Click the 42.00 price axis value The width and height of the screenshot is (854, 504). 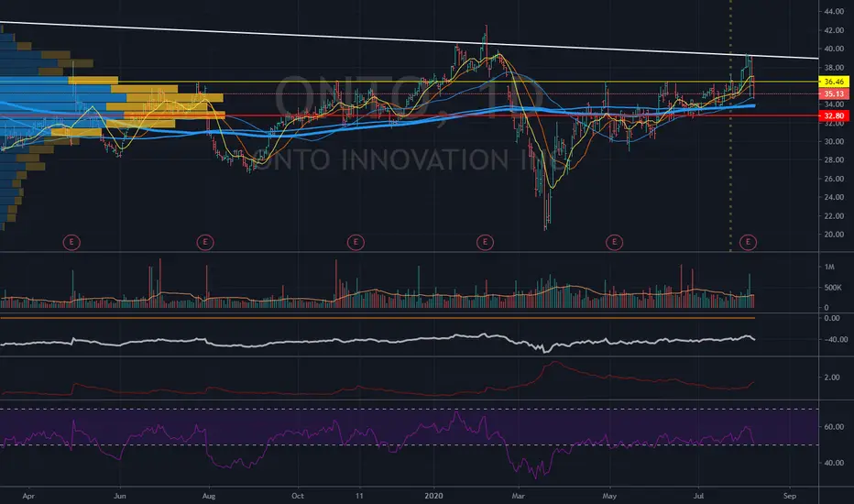click(834, 30)
